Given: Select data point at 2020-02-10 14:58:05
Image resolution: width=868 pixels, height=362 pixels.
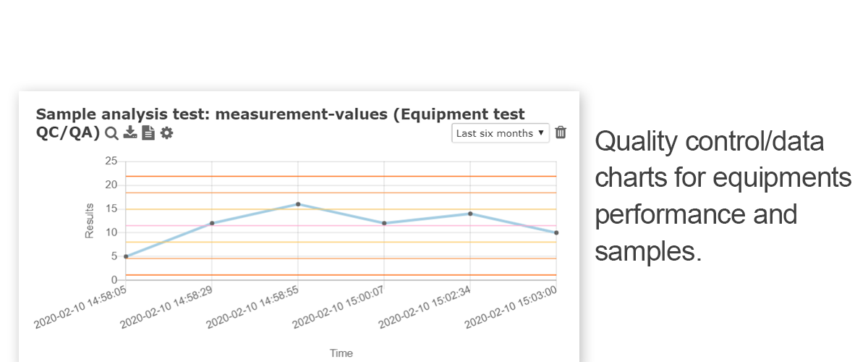Looking at the screenshot, I should tap(125, 256).
